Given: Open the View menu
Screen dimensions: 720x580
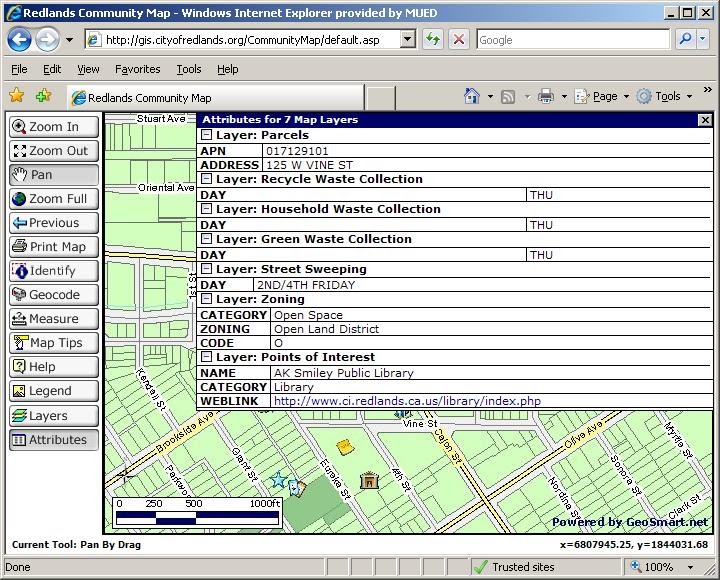Looking at the screenshot, I should 88,69.
